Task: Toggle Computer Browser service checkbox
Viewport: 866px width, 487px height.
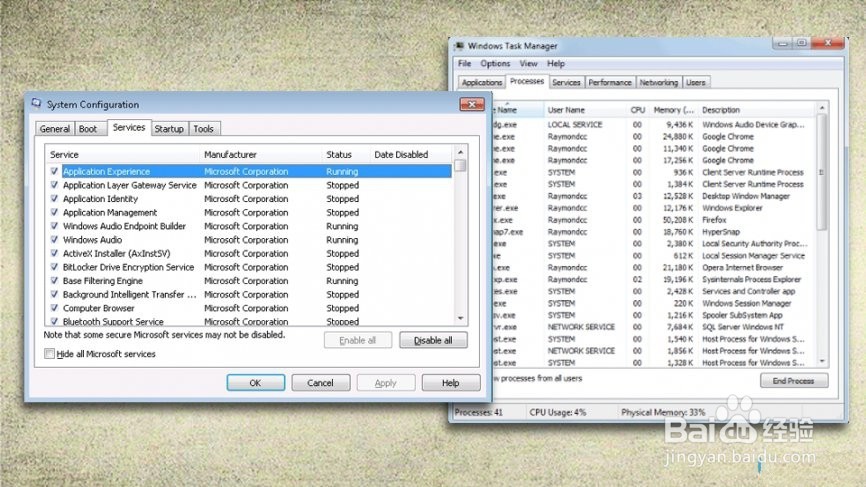Action: [54, 308]
